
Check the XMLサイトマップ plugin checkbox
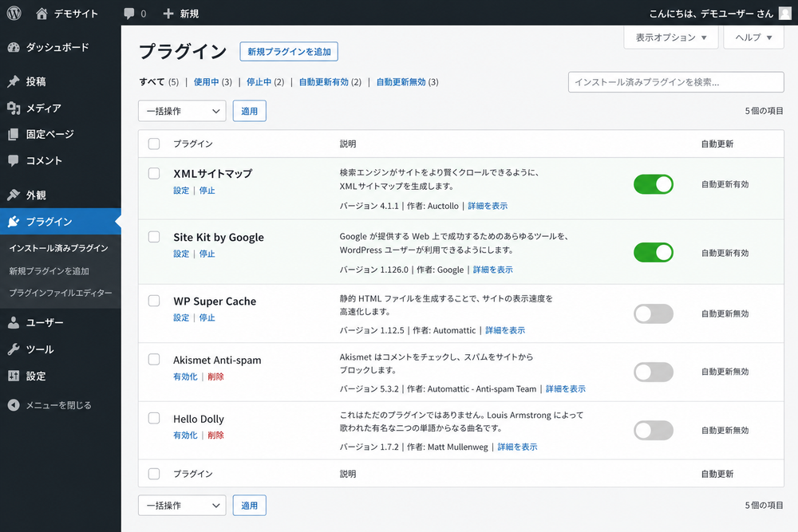[154, 173]
